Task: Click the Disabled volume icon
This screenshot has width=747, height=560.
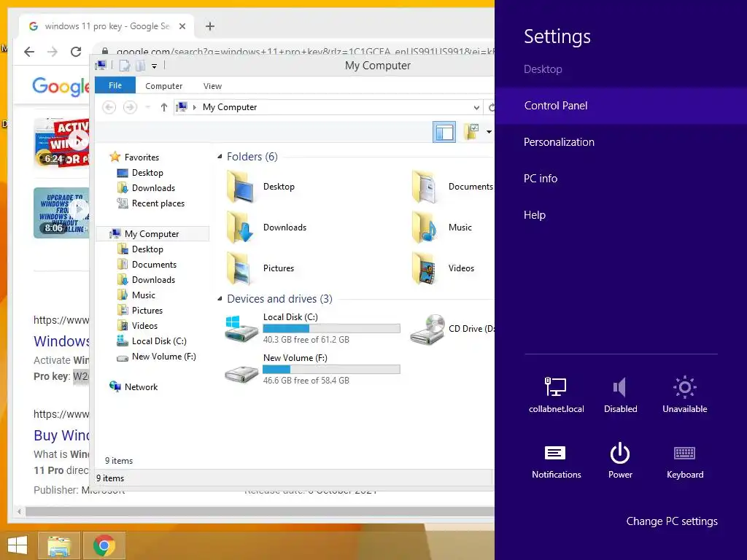Action: (620, 394)
